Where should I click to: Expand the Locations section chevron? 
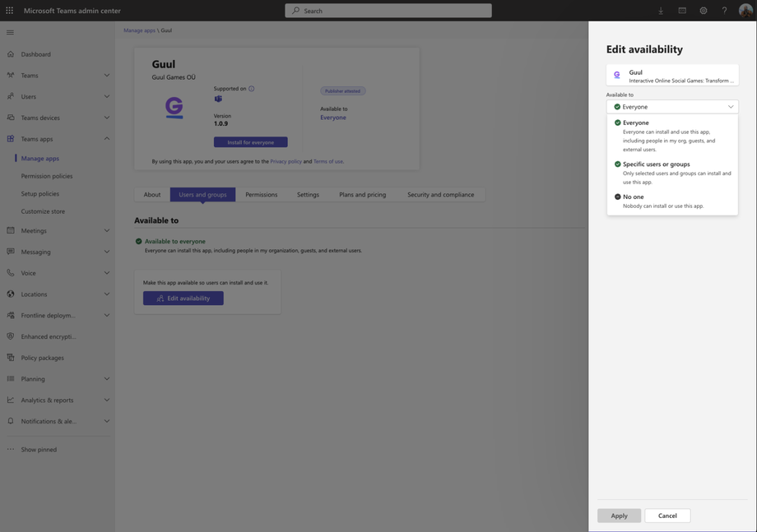coord(107,294)
